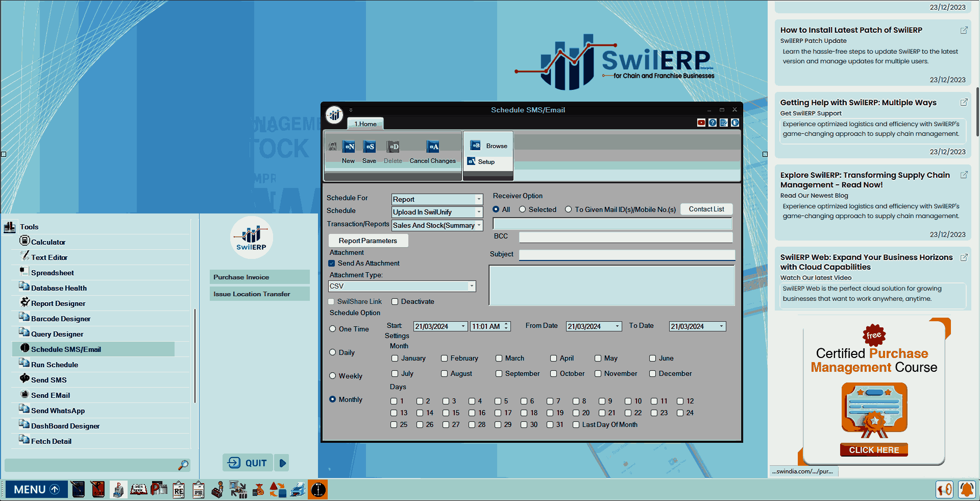Viewport: 980px width, 501px height.
Task: Open Purchase Invoice shortcut
Action: coord(260,277)
